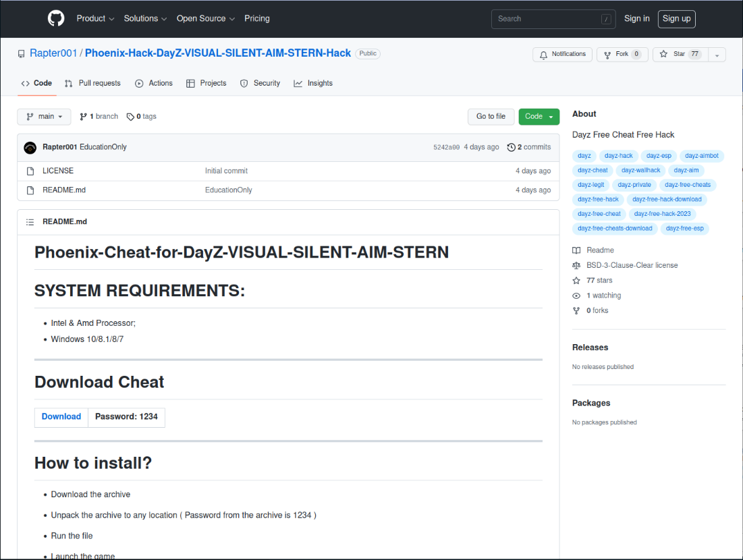Click the Download link in README
The image size is (743, 560).
tap(61, 416)
